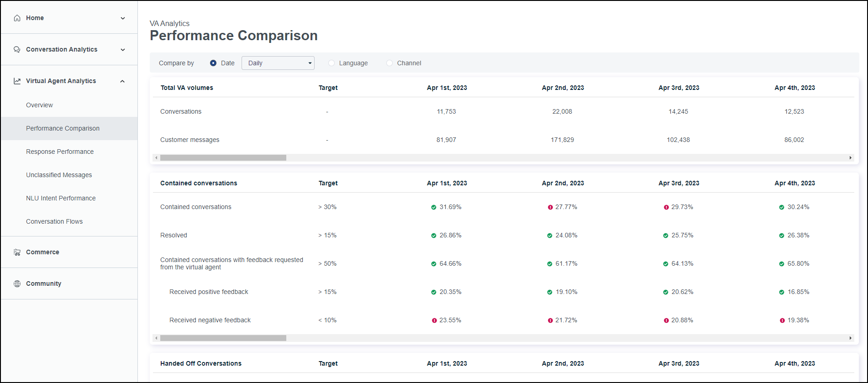Select the Language comparison radio button
The height and width of the screenshot is (383, 868).
point(331,63)
